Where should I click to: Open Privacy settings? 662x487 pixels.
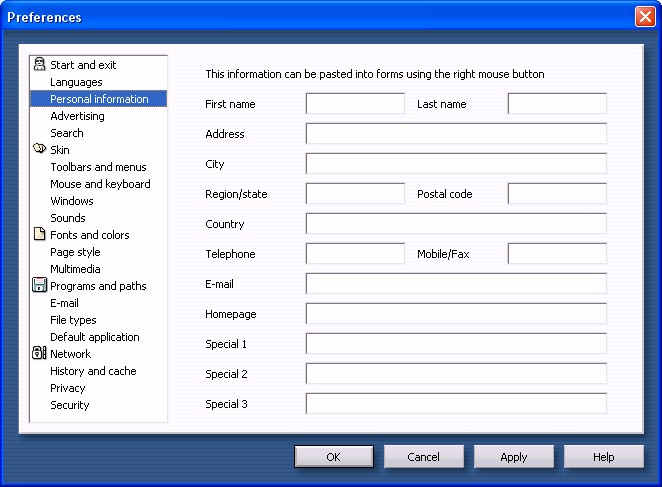coord(68,388)
